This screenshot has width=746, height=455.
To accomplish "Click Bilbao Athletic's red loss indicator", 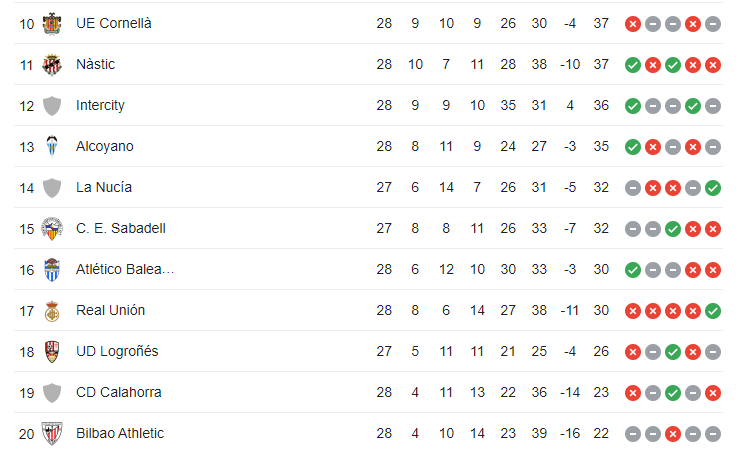I will click(673, 434).
